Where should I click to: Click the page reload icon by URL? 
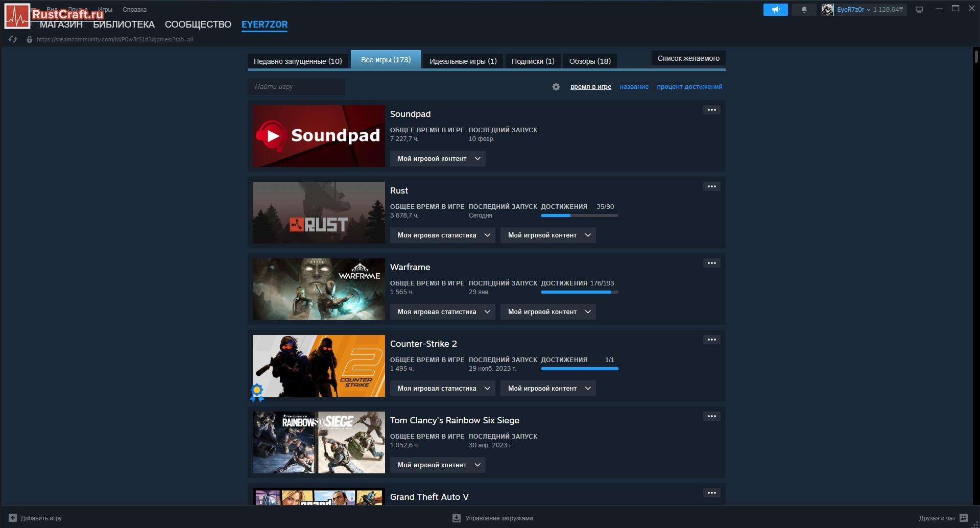pyautogui.click(x=13, y=39)
